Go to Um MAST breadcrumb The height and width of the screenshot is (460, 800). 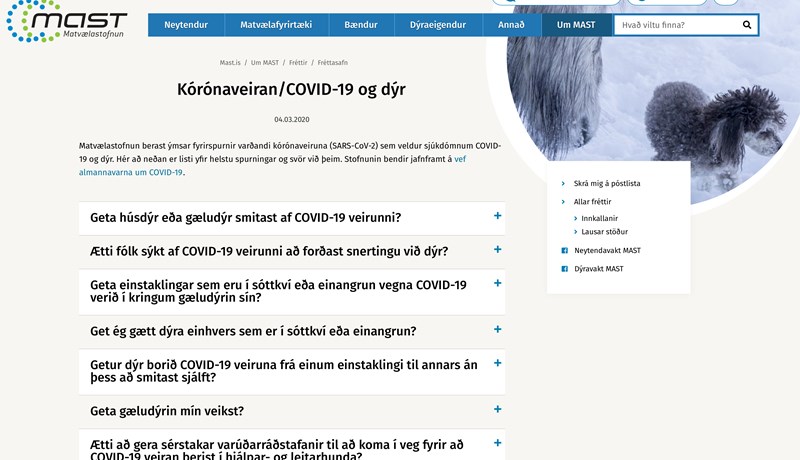tap(265, 63)
